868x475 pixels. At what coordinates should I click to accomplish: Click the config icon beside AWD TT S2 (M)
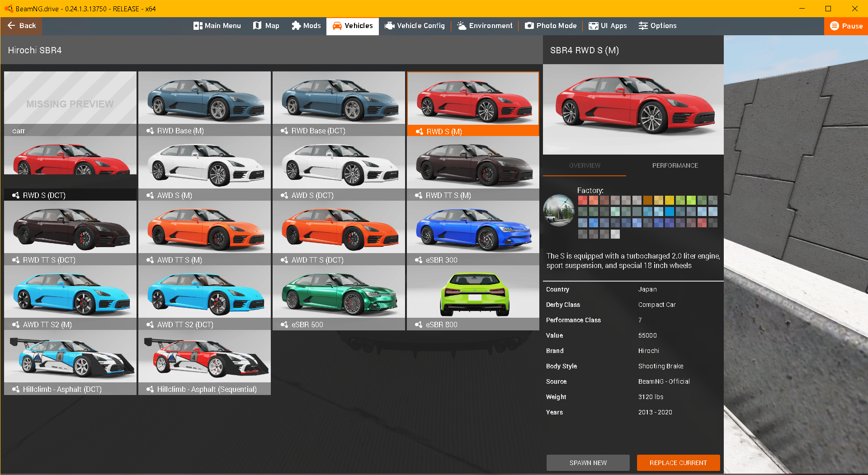16,325
